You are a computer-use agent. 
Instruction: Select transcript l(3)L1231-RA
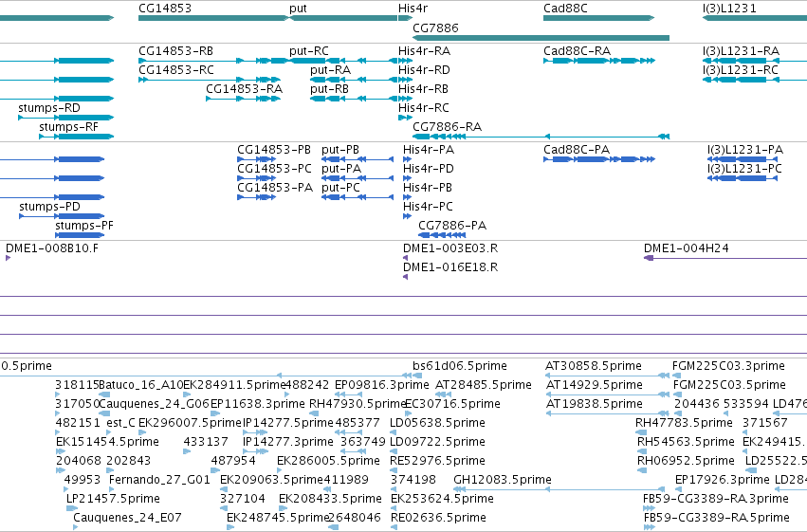[755, 61]
